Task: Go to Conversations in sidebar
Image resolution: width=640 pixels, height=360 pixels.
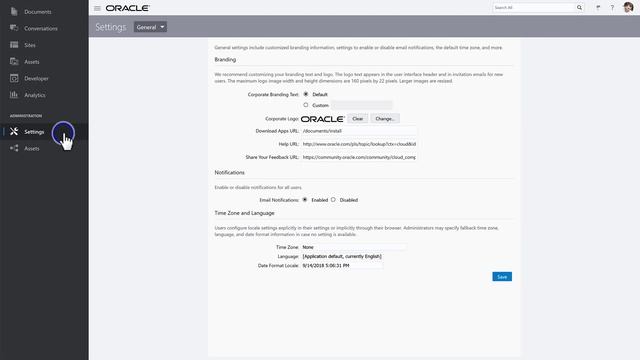Action: pyautogui.click(x=41, y=29)
